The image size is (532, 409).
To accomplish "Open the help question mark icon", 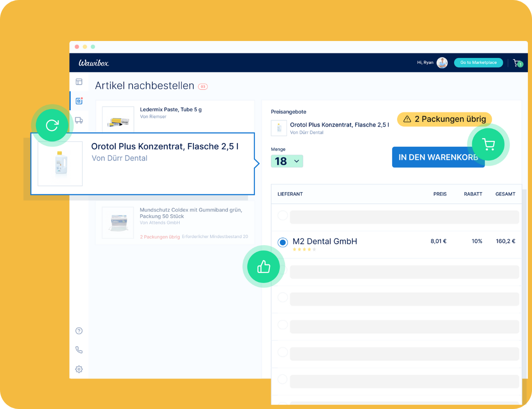I will point(79,331).
